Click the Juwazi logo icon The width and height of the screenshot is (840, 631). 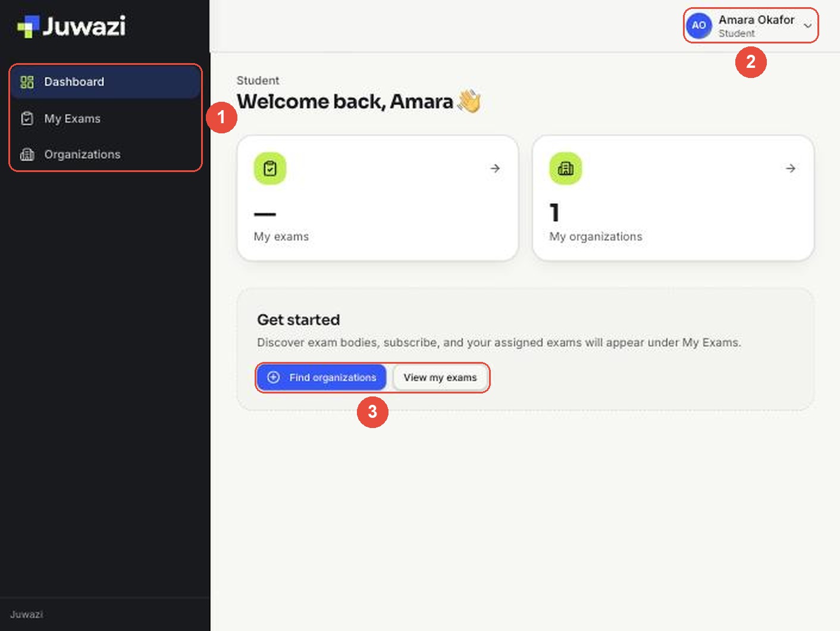28,26
